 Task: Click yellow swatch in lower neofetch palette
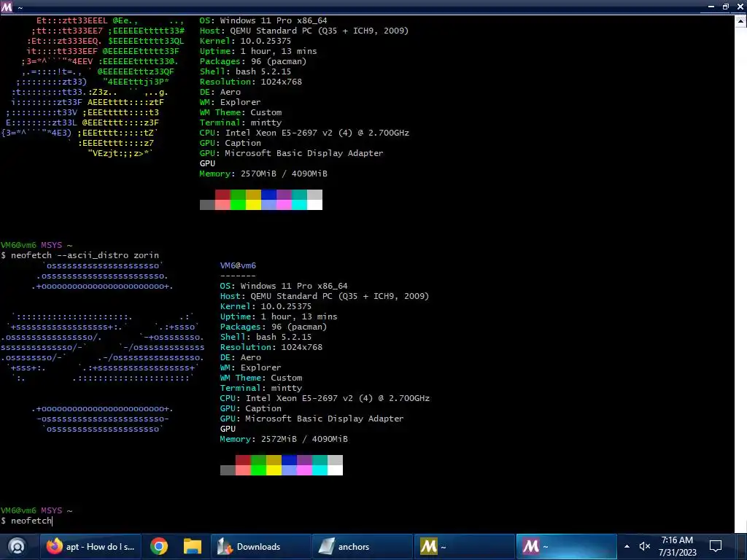tap(274, 470)
